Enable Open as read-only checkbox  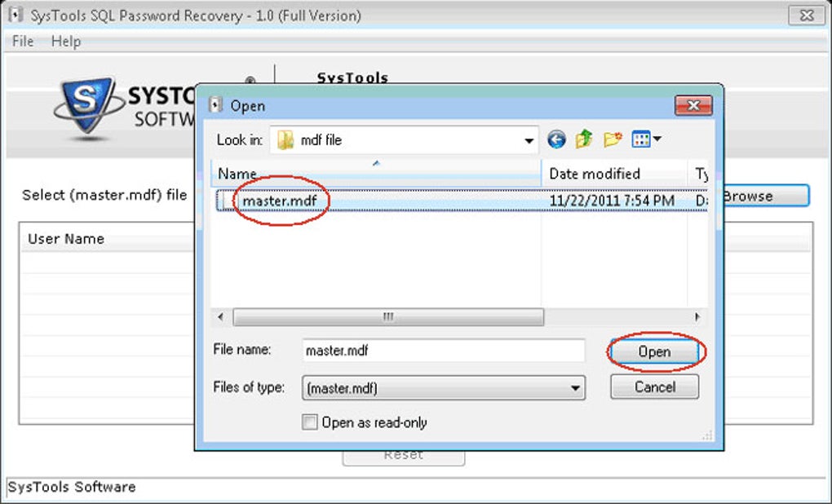click(x=309, y=422)
